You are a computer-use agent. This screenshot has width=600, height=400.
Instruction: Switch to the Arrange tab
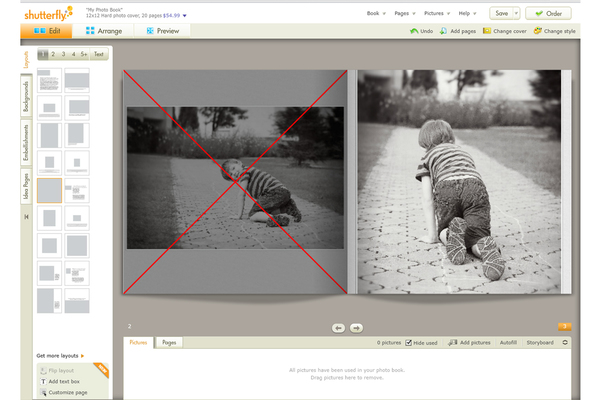104,31
